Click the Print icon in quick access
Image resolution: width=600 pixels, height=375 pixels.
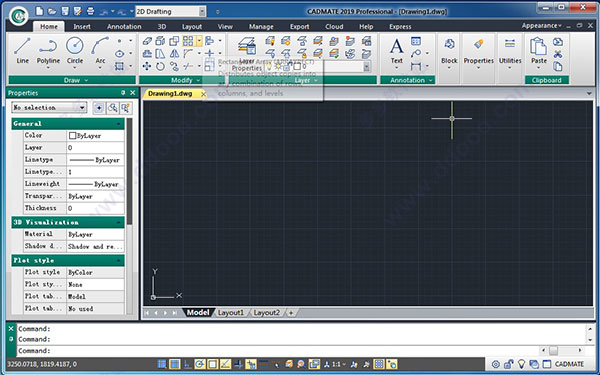point(90,11)
